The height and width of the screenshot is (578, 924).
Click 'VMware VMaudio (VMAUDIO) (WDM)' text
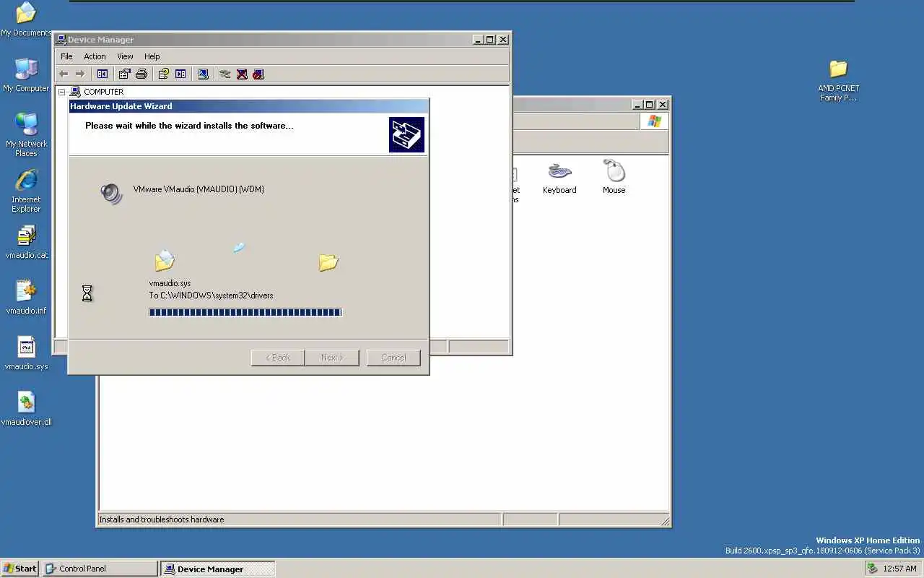tap(199, 189)
